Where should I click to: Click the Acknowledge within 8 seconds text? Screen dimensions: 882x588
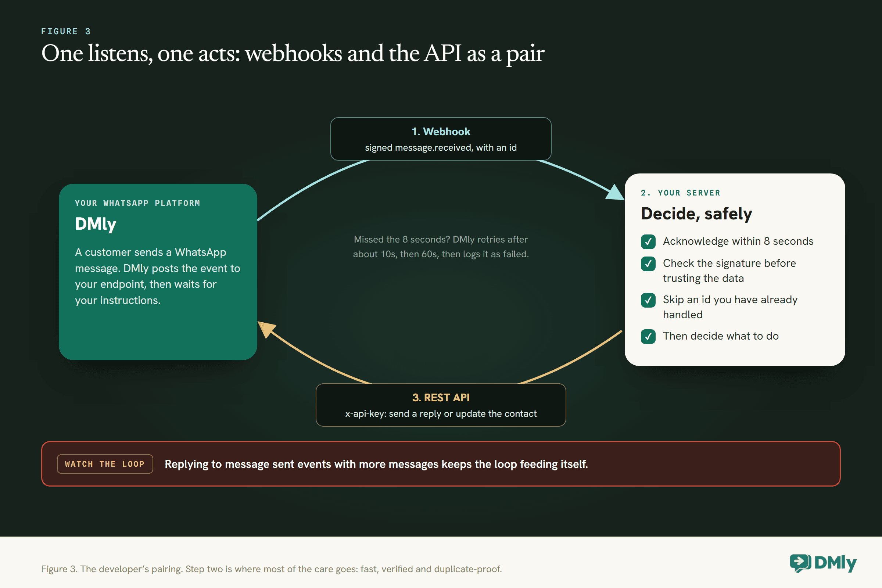point(738,241)
